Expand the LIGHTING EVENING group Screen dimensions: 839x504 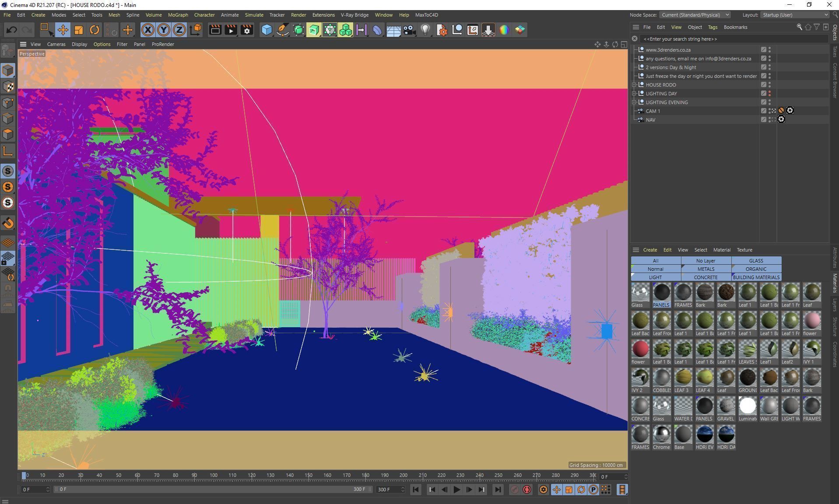[634, 102]
